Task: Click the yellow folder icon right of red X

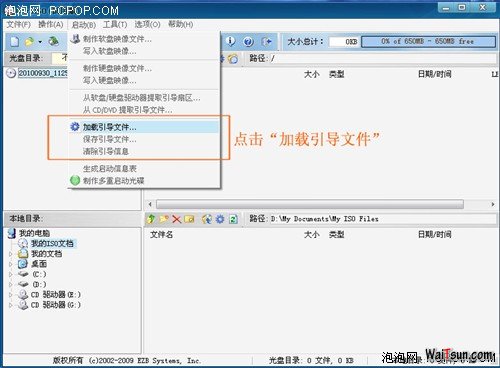Action: tap(189, 219)
